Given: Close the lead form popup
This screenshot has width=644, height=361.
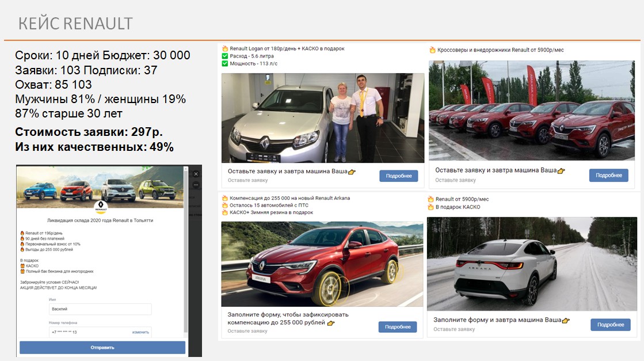Looking at the screenshot, I should click(196, 174).
